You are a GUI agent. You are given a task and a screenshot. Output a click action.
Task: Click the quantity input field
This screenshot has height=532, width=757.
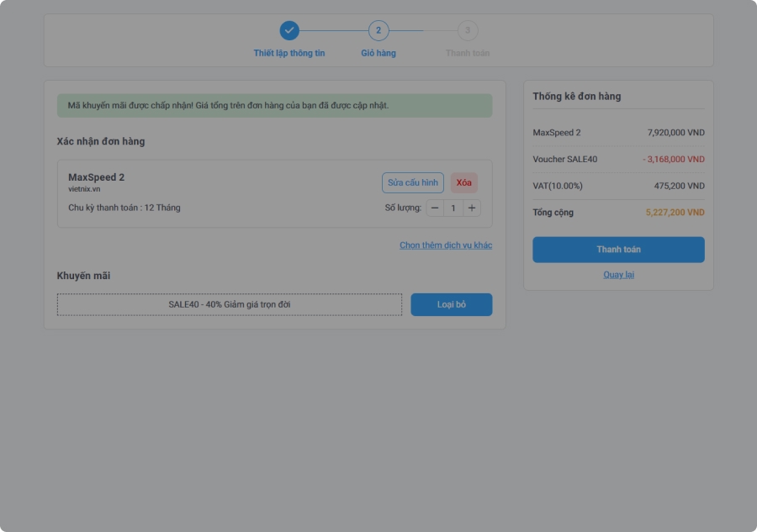point(453,208)
